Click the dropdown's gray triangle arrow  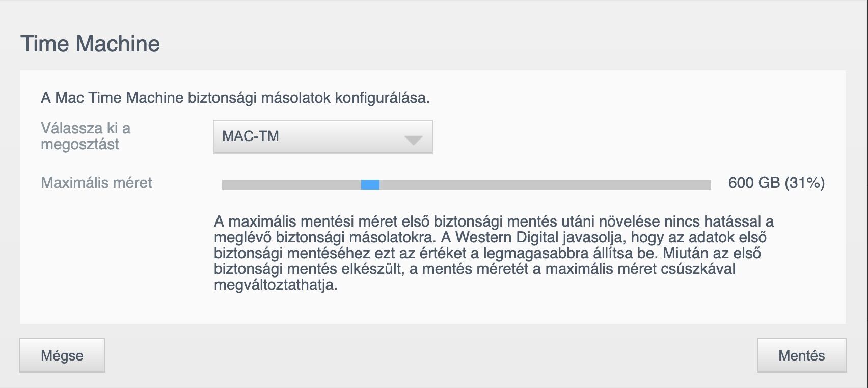pos(413,140)
